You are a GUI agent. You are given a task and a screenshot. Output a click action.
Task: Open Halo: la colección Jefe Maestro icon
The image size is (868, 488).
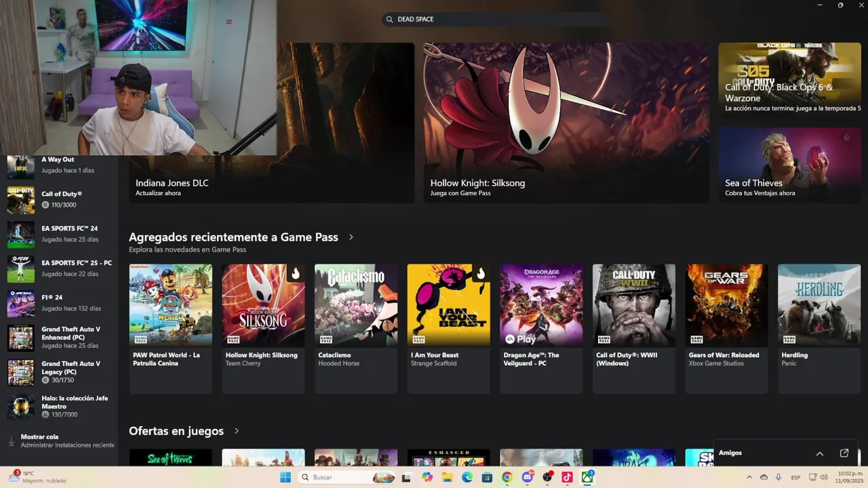(x=20, y=407)
